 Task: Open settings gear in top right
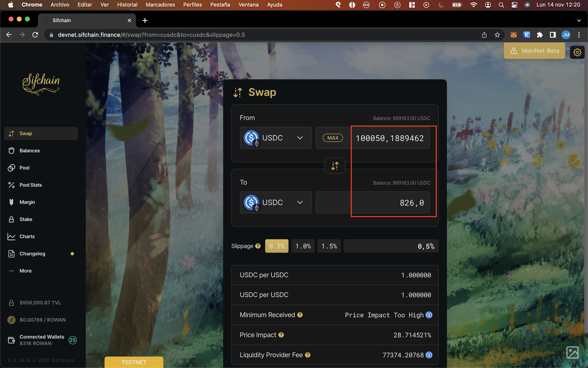[577, 52]
